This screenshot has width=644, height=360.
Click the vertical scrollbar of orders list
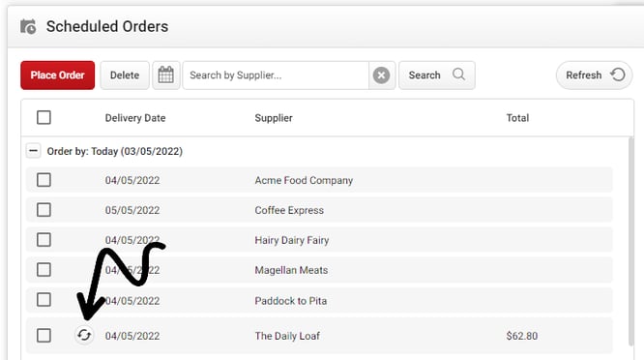coord(630,242)
